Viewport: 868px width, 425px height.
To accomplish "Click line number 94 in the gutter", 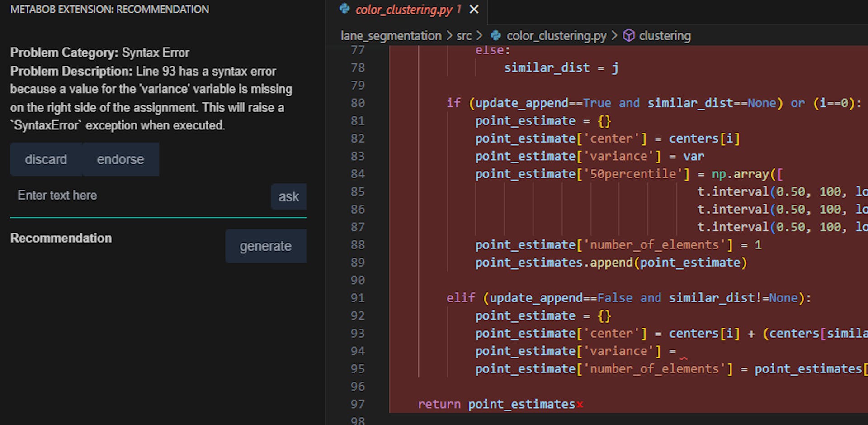I will point(358,351).
